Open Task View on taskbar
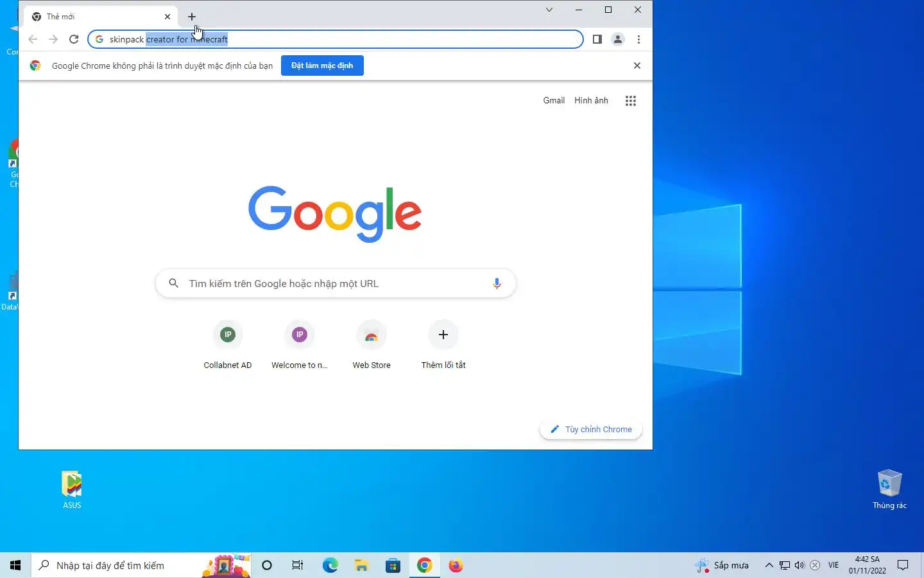Image resolution: width=924 pixels, height=578 pixels. pos(298,565)
